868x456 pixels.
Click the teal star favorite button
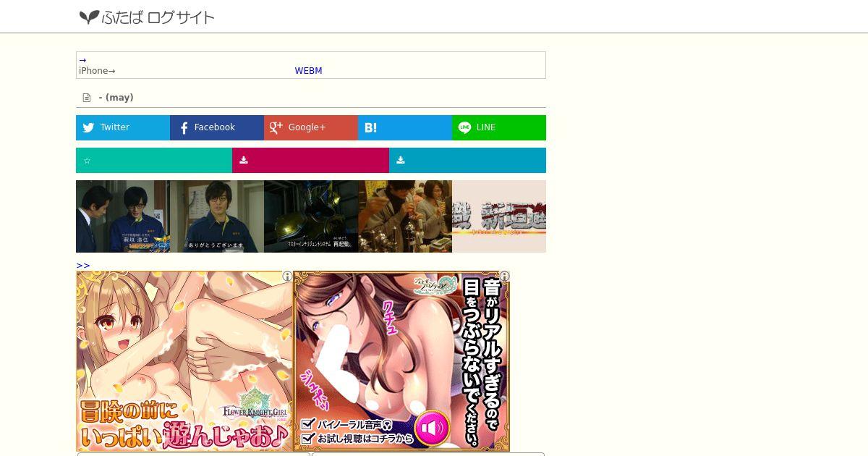[154, 161]
